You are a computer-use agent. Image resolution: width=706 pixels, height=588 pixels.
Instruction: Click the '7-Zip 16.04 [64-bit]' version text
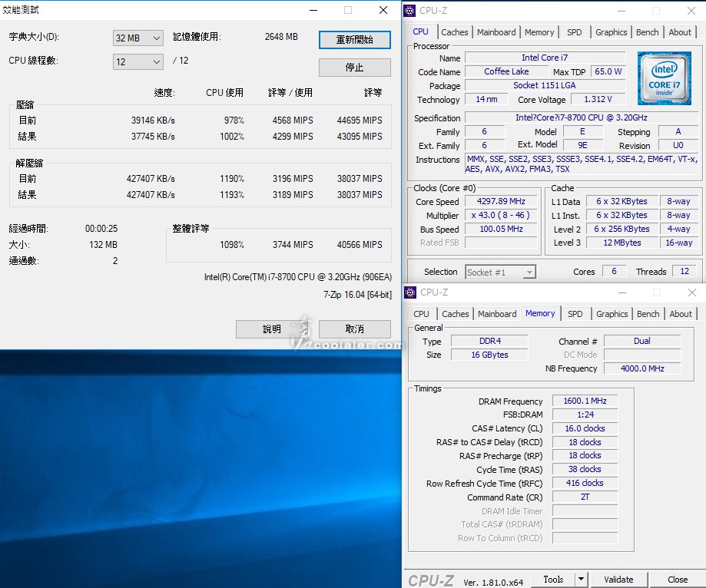(357, 295)
